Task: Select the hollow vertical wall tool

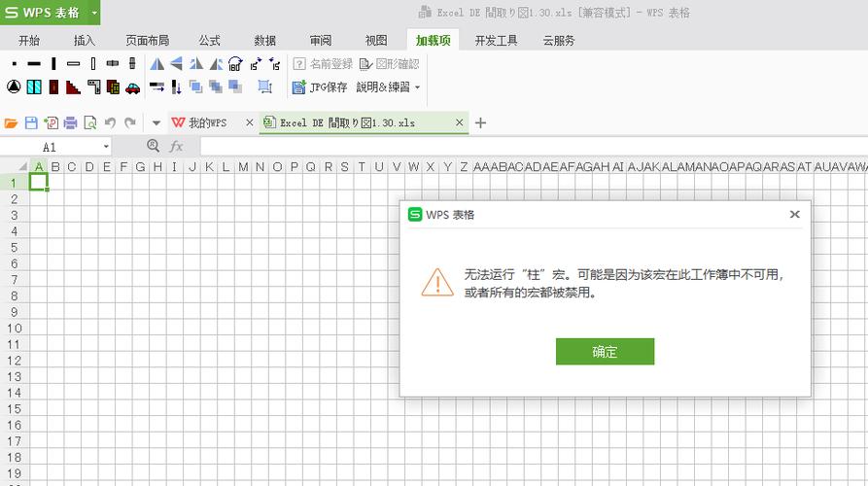Action: [93, 64]
